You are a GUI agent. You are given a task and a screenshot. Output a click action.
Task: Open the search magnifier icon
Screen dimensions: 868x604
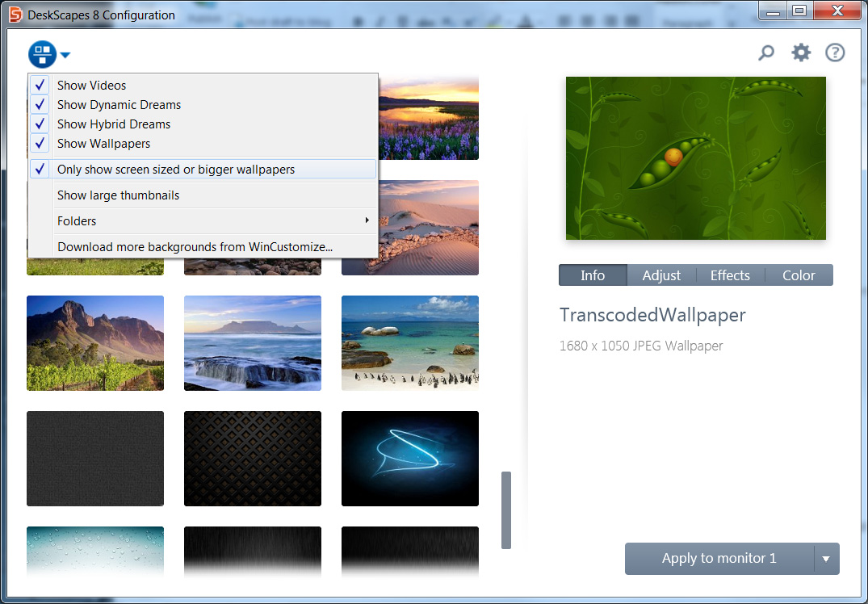tap(766, 52)
